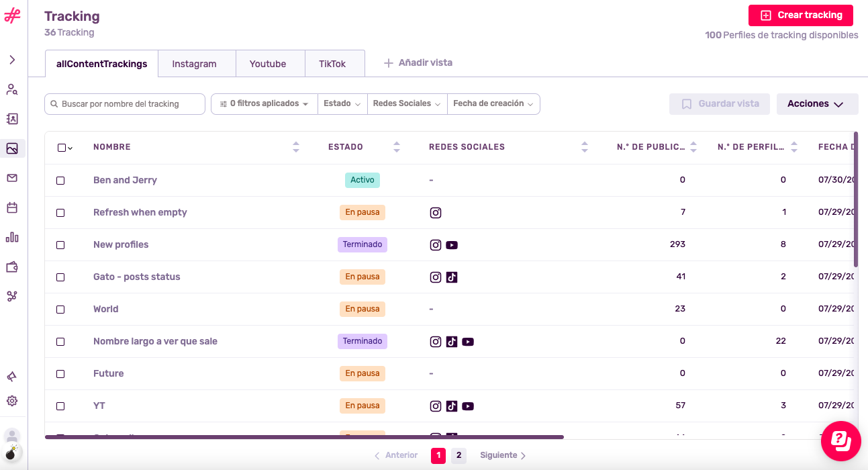
Task: Click the Crear tracking button
Action: pos(800,15)
